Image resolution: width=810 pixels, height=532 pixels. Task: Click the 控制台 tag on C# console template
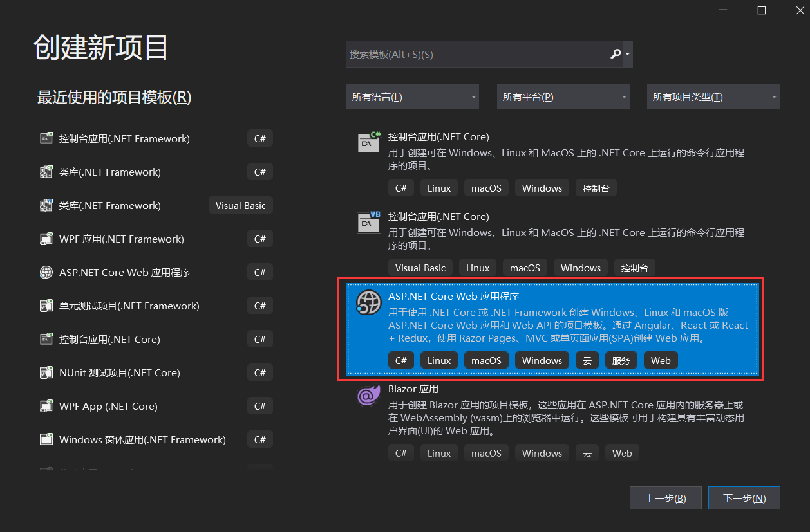click(x=596, y=188)
